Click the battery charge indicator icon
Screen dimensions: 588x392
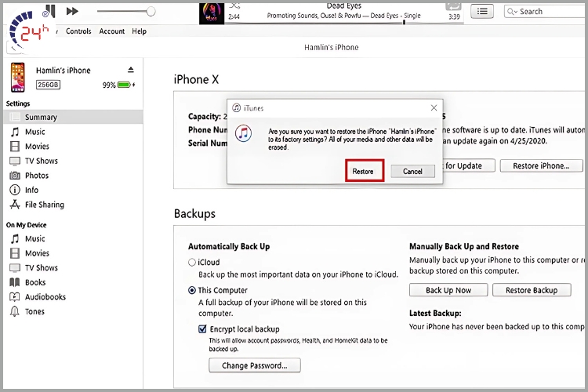click(x=124, y=85)
